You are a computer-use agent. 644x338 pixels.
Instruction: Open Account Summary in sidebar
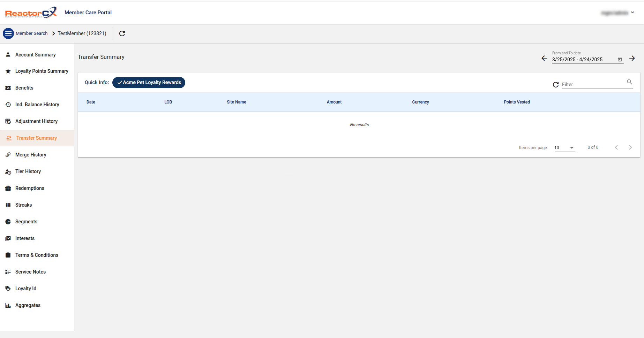point(35,55)
